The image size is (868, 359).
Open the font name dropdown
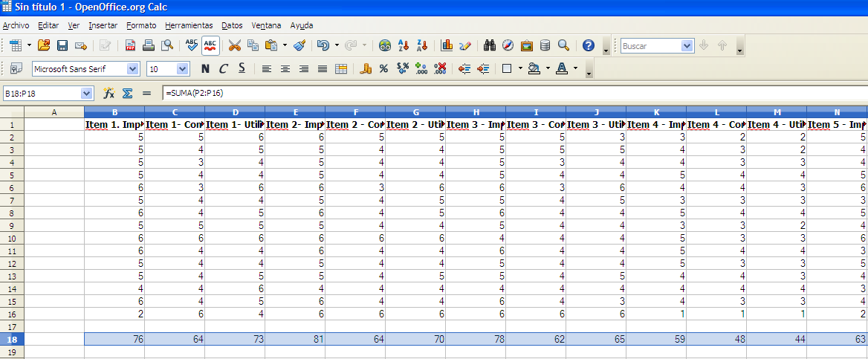[x=133, y=69]
